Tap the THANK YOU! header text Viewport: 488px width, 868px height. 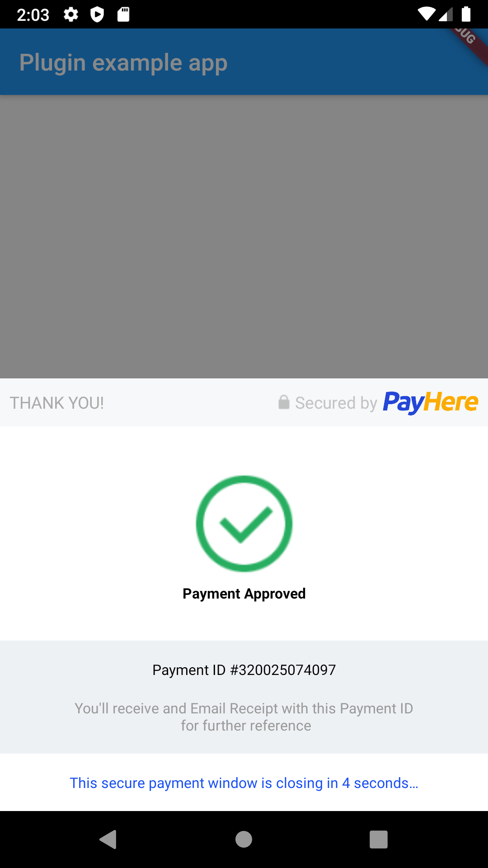pyautogui.click(x=57, y=403)
